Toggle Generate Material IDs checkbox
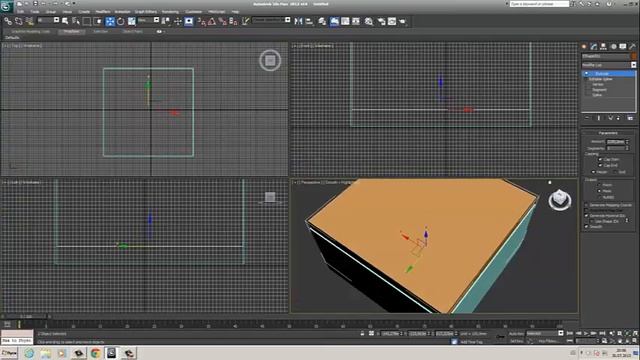Screen dimensions: 640x360 pos(587,216)
